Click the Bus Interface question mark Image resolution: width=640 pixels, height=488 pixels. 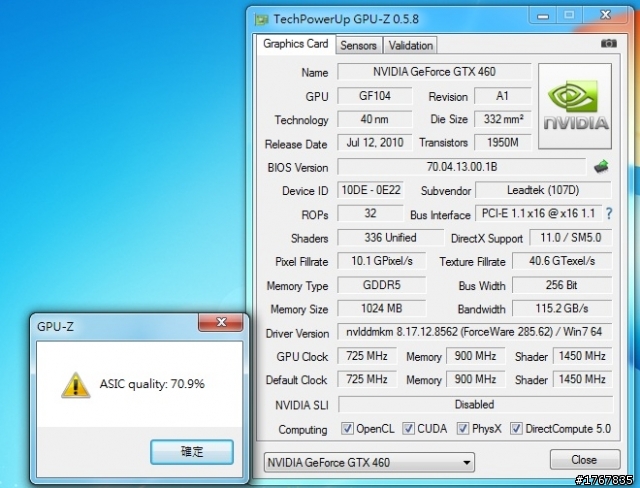point(609,213)
